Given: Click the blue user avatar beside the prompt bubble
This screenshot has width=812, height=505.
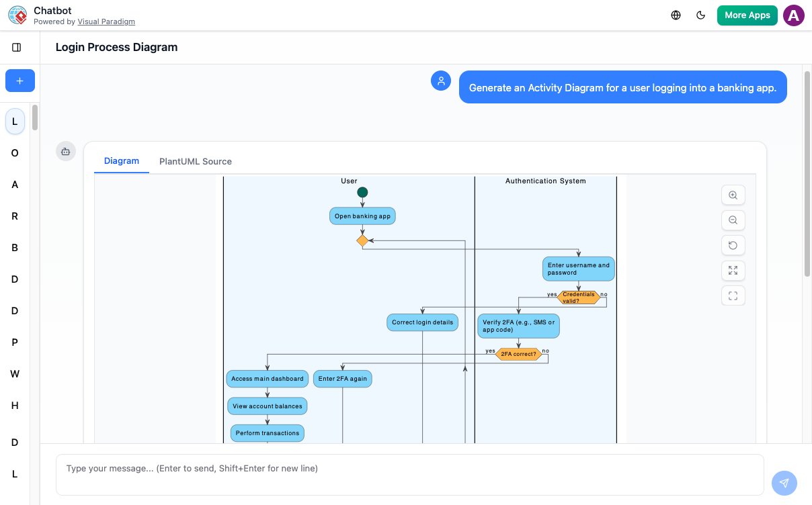Looking at the screenshot, I should [x=440, y=81].
